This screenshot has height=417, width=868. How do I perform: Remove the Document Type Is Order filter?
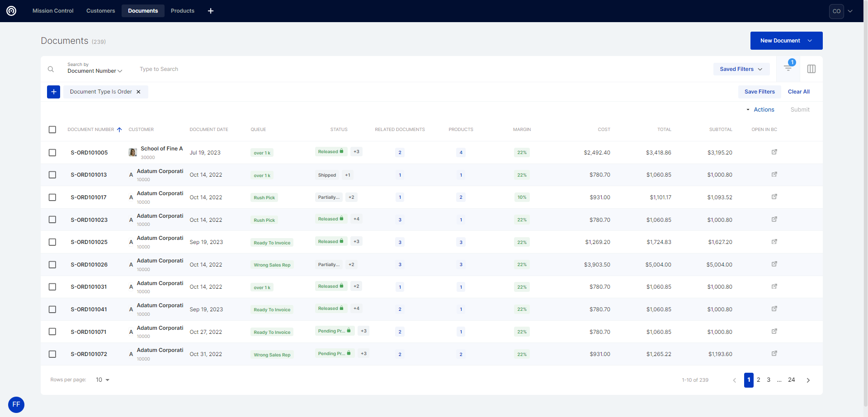coord(138,92)
